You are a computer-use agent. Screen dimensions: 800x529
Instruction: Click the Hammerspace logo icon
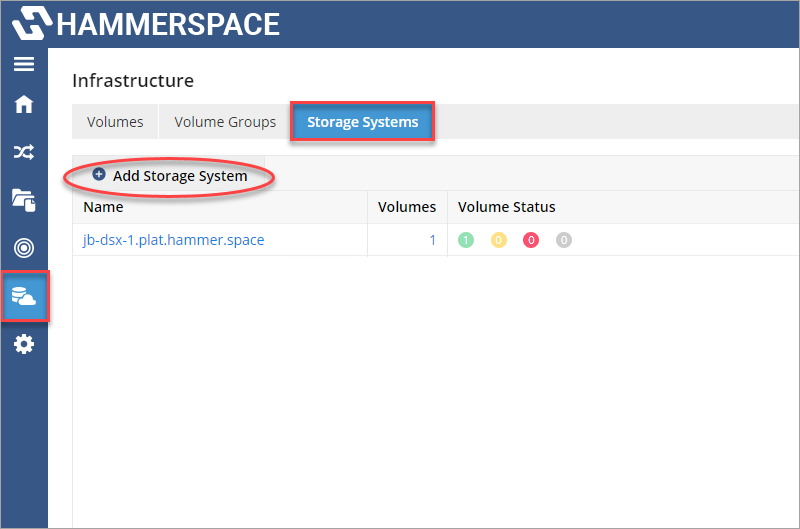point(32,23)
